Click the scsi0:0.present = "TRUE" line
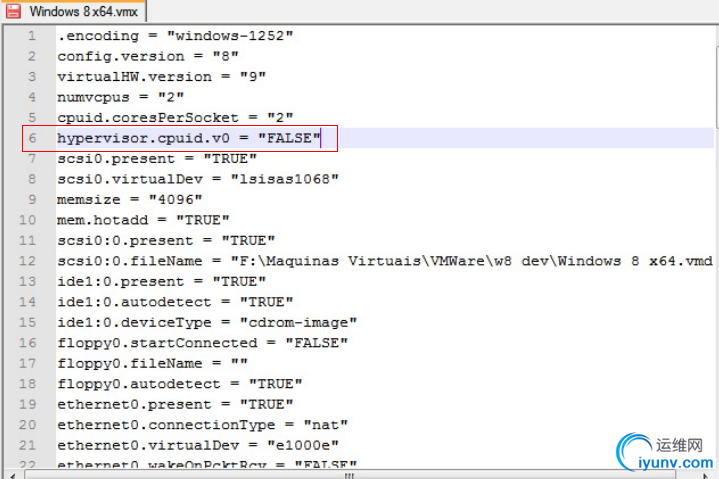The height and width of the screenshot is (479, 719). tap(166, 241)
